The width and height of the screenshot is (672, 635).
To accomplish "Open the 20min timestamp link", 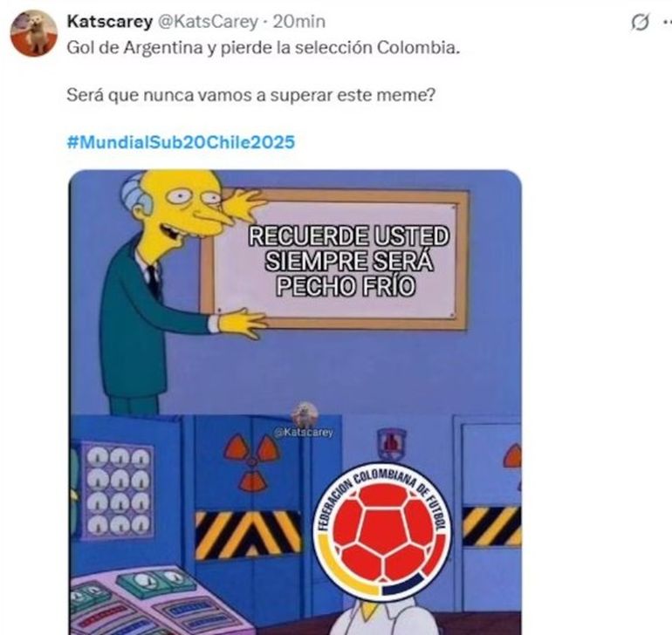I will [299, 22].
